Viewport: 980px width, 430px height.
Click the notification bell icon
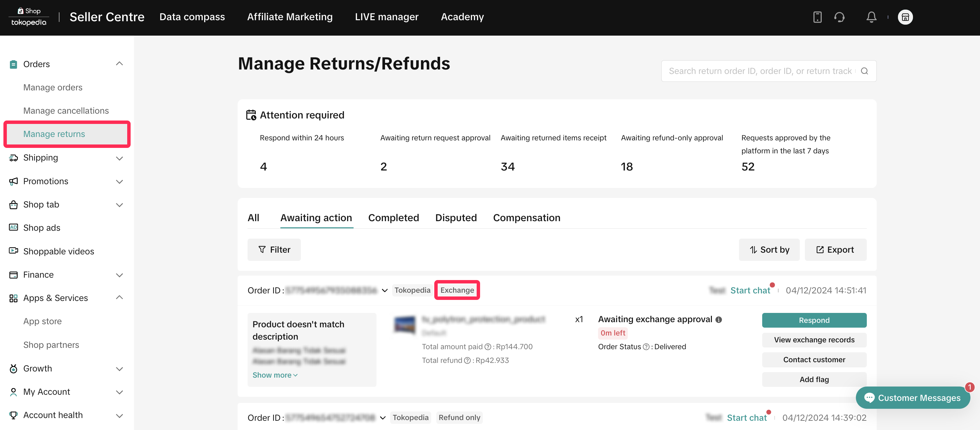click(x=871, y=17)
